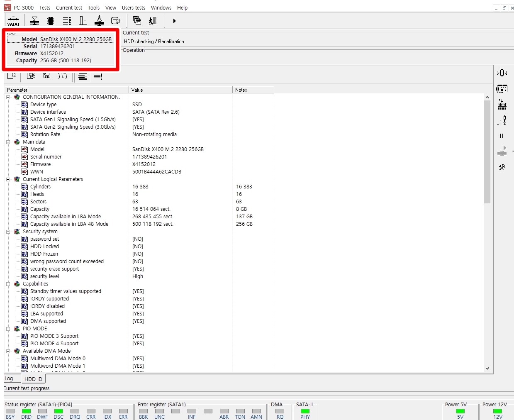Click the hourglass-over-disk icon beside SATA1
The image size is (514, 420).
click(34, 21)
